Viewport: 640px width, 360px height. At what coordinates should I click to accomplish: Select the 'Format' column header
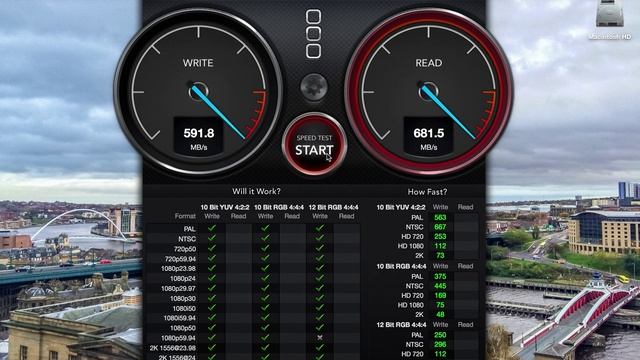[185, 216]
